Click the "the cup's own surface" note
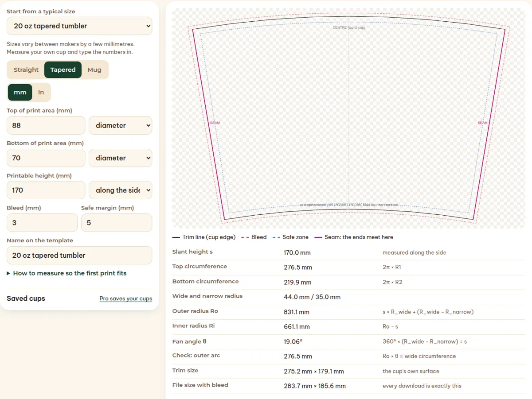 pos(411,371)
